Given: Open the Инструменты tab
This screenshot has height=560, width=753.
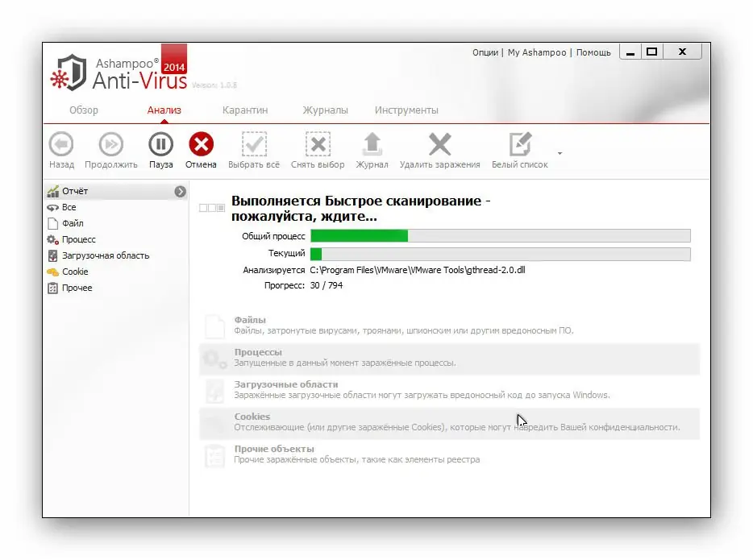Looking at the screenshot, I should click(x=406, y=110).
